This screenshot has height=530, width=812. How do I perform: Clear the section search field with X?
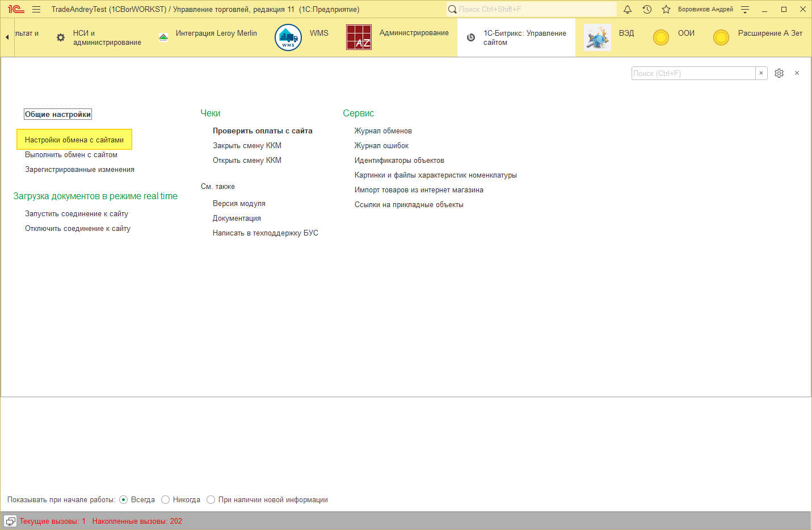click(x=761, y=73)
